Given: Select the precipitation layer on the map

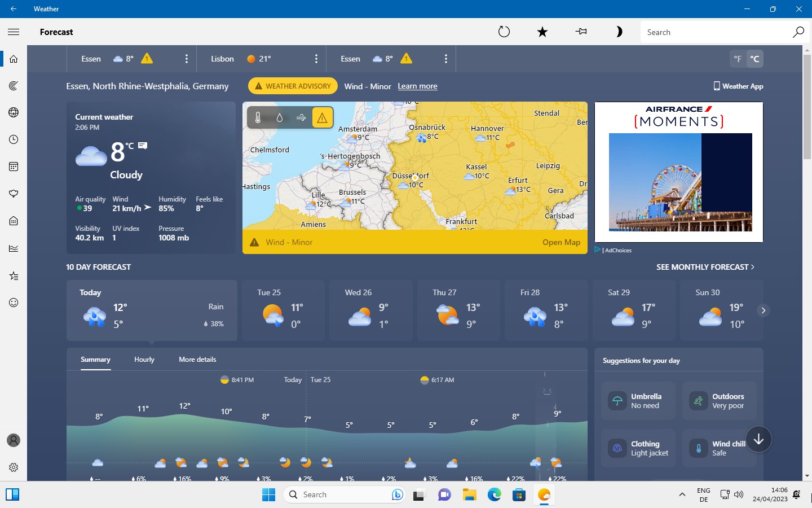Looking at the screenshot, I should tap(279, 117).
